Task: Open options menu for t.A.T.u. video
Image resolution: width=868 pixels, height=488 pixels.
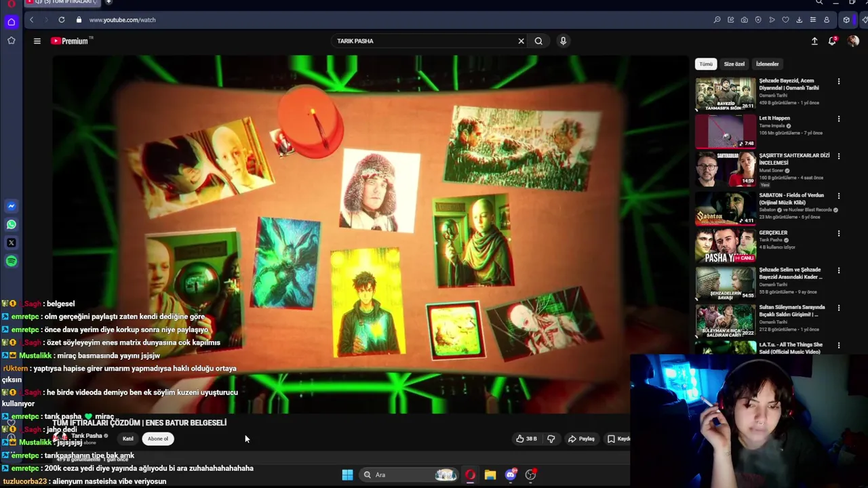Action: tap(839, 345)
